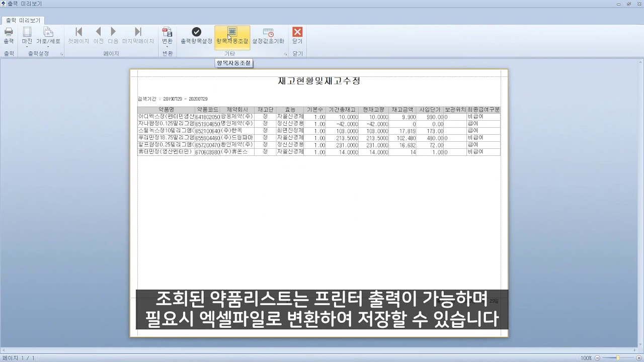Click the 현재고량 column header
644x362 pixels.
(373, 110)
